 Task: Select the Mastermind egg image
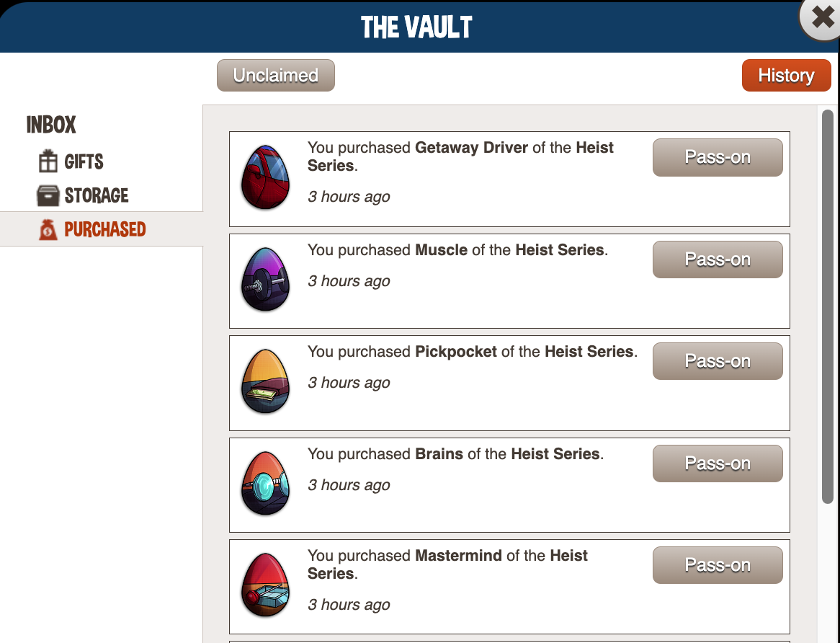(x=265, y=585)
